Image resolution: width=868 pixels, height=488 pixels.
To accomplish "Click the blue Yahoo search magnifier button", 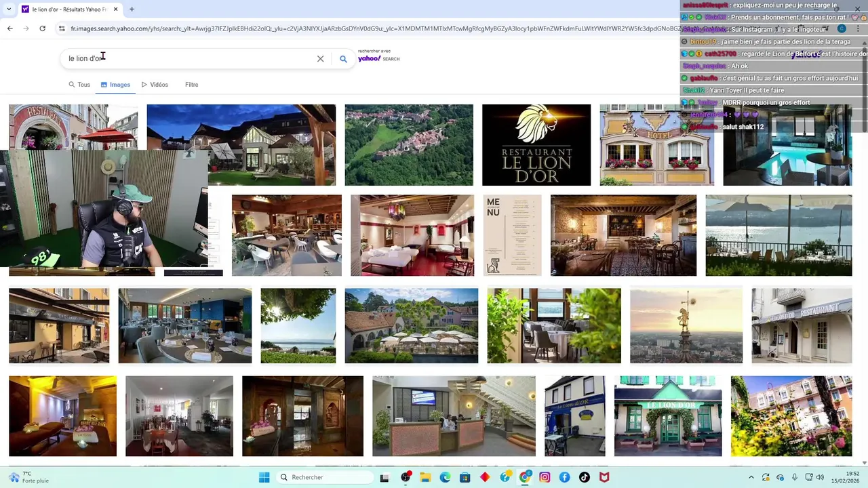I will [x=343, y=59].
